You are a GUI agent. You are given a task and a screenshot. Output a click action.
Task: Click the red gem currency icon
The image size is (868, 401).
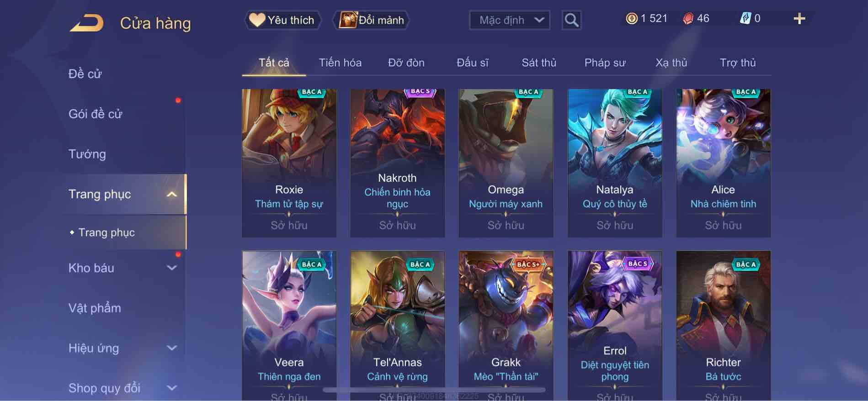[688, 19]
